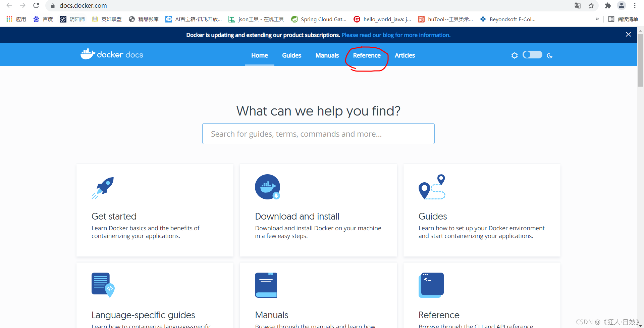
Task: Click the Learn how to set up description
Action: click(x=481, y=232)
